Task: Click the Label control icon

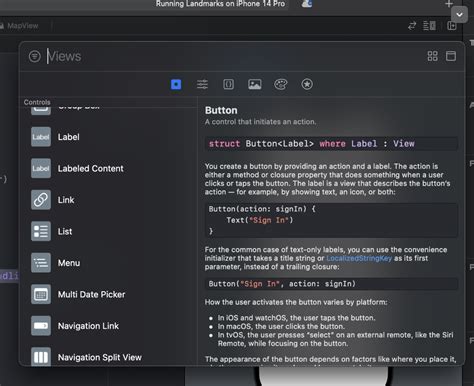Action: [x=41, y=137]
